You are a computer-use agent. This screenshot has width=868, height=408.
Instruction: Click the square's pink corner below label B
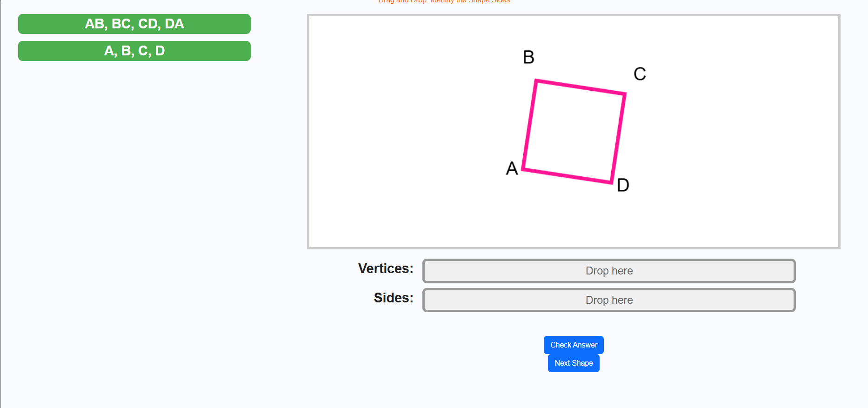tap(536, 81)
